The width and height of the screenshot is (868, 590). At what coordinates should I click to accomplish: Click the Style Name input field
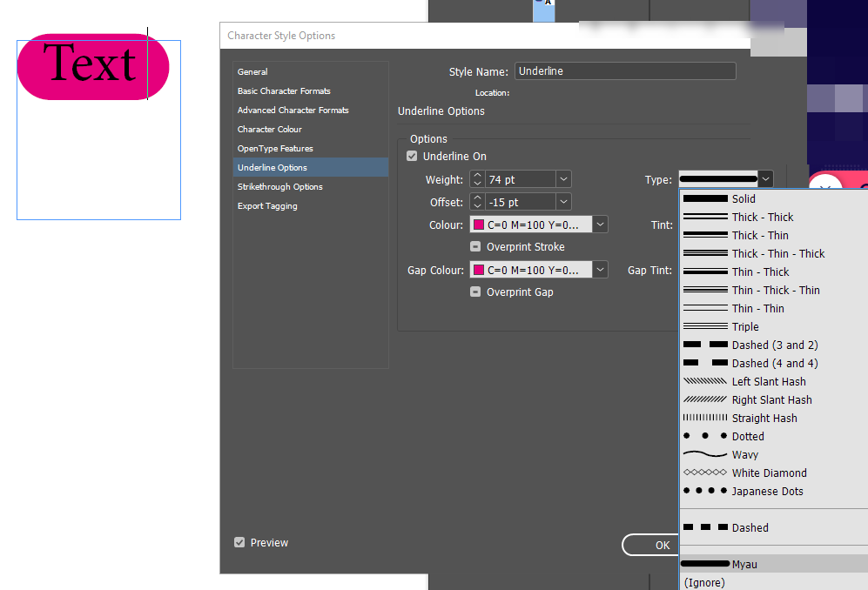pyautogui.click(x=625, y=70)
